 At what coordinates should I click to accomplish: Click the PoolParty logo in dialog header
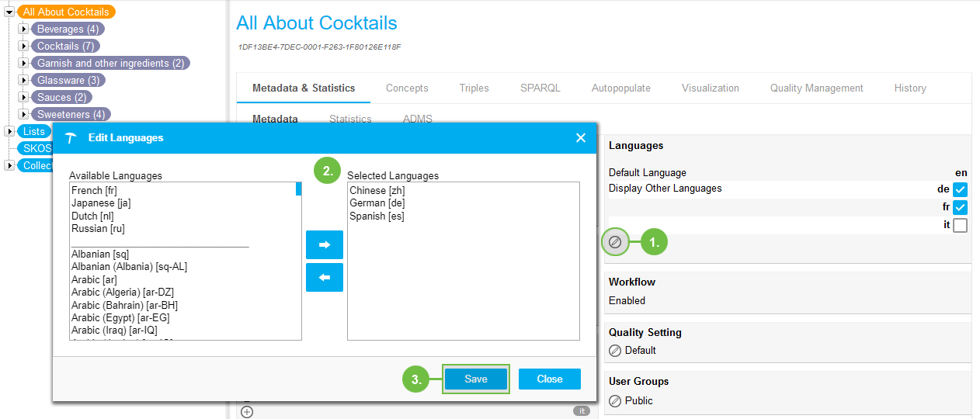[71, 138]
